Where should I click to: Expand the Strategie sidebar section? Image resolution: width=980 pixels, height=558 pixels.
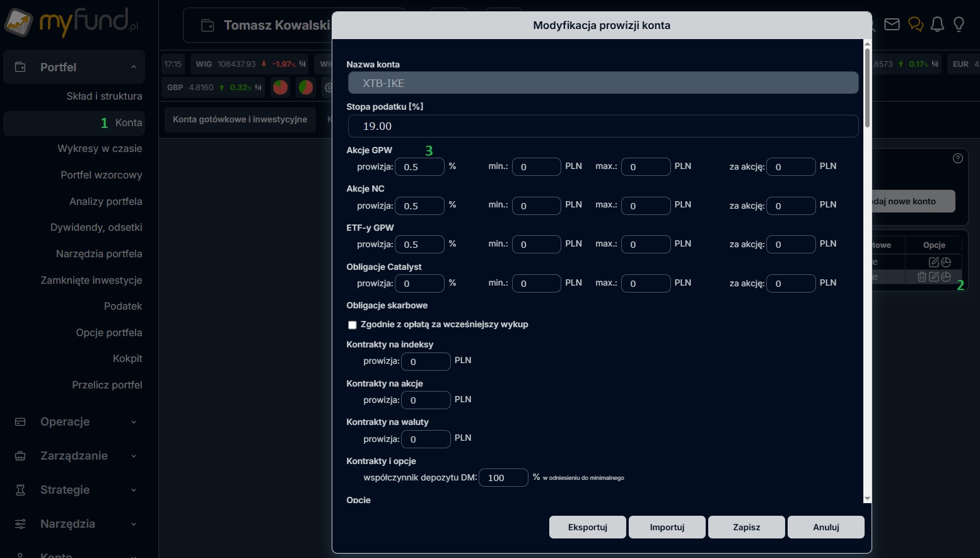[133, 490]
